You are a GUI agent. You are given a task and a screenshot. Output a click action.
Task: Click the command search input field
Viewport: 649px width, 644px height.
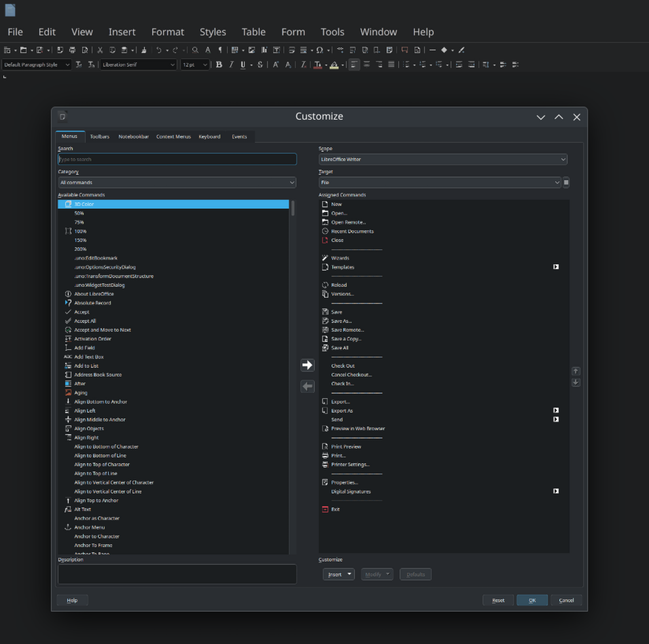click(x=177, y=160)
